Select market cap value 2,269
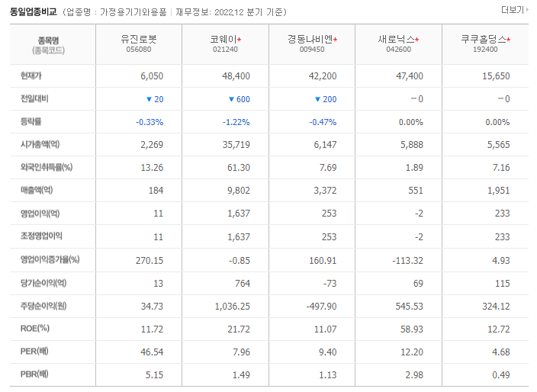This screenshot has height=392, width=537. pyautogui.click(x=152, y=145)
